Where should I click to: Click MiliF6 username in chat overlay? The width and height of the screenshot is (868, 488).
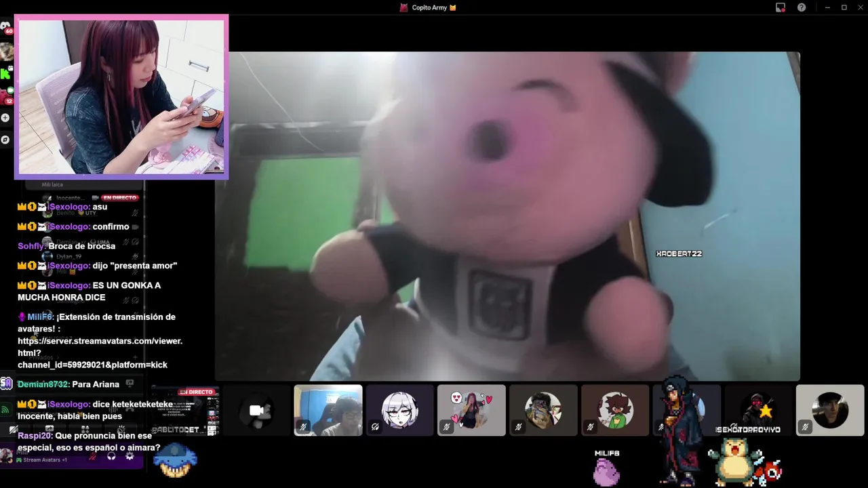coord(40,317)
